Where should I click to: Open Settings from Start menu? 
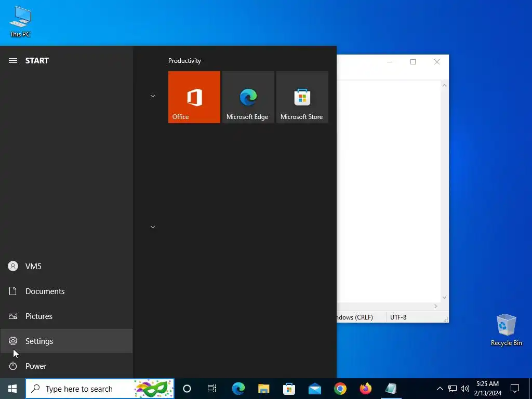click(x=66, y=341)
